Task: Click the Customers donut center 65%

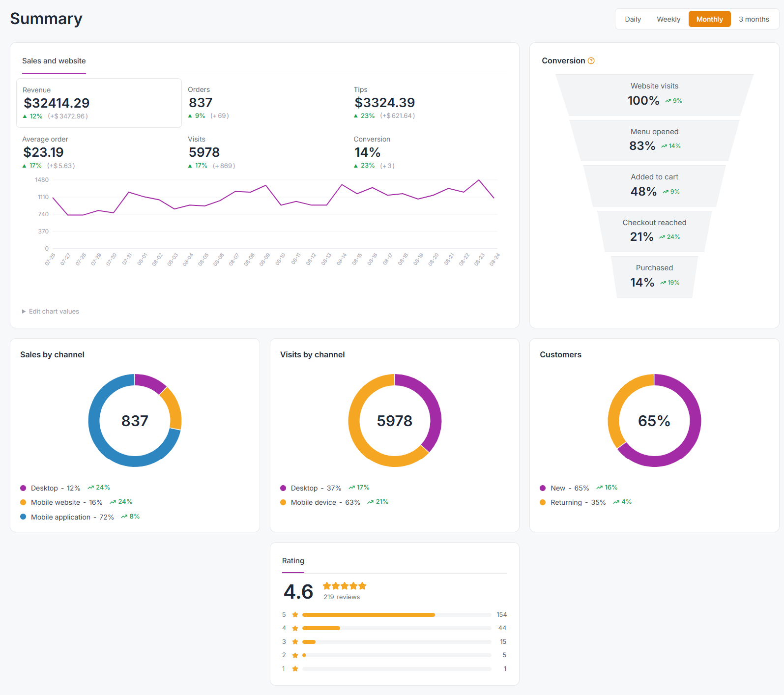Action: pos(654,421)
